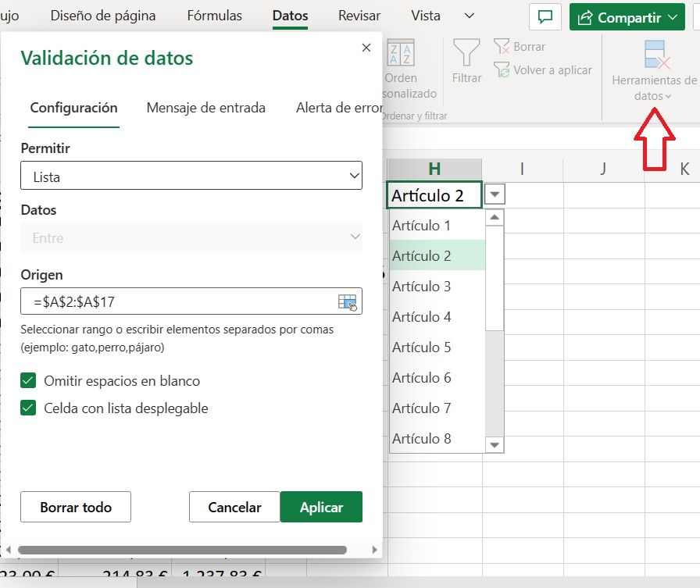The height and width of the screenshot is (588, 700).
Task: Uncheck Omitir espacios en blanco
Action: coord(29,381)
